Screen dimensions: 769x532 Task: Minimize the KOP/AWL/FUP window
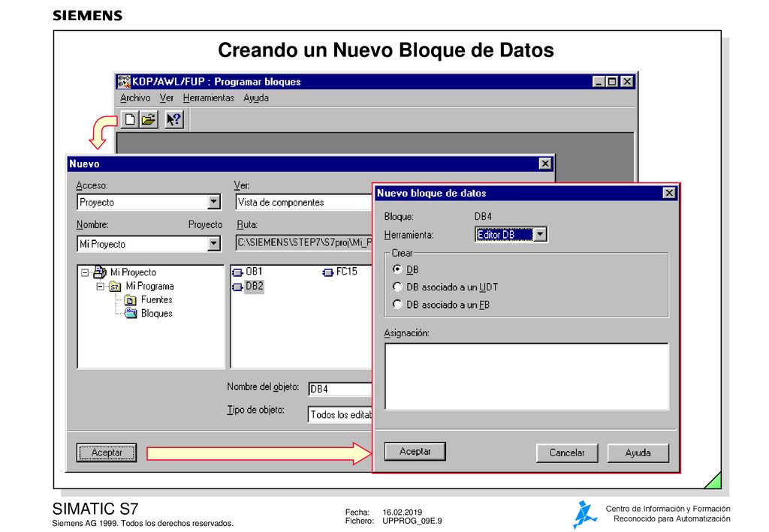coord(599,82)
